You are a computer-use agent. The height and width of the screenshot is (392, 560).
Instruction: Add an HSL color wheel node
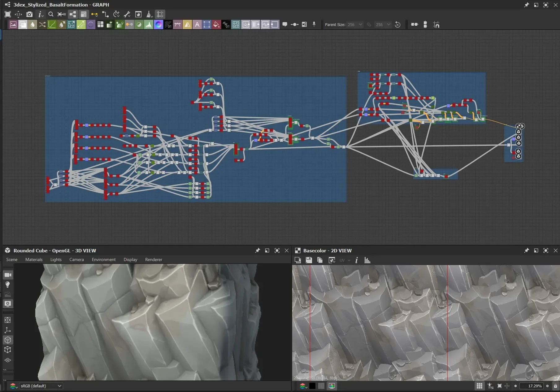click(158, 24)
